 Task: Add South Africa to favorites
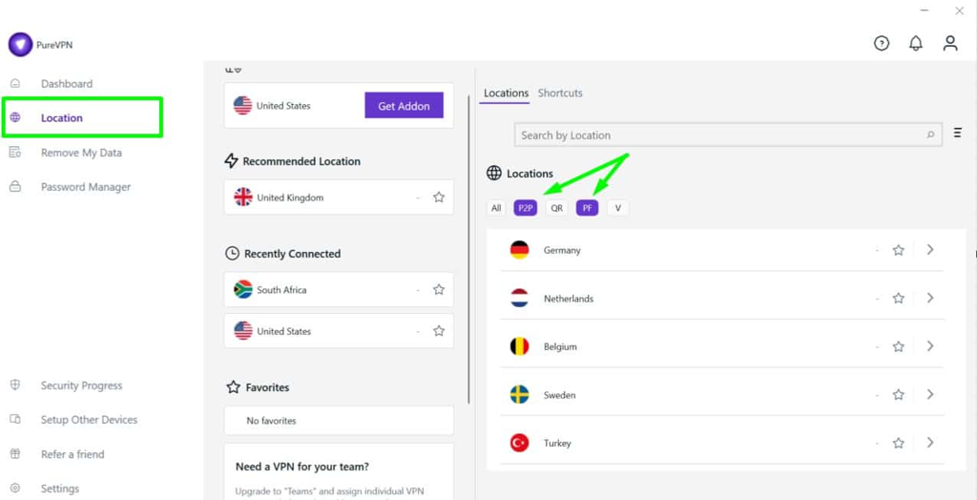coord(438,290)
